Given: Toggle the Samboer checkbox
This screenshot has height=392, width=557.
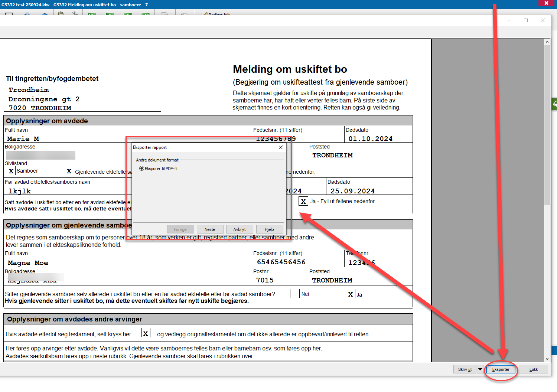Looking at the screenshot, I should point(11,171).
